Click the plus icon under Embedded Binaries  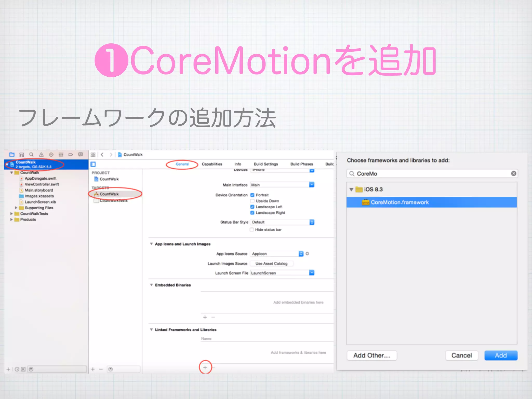click(205, 317)
